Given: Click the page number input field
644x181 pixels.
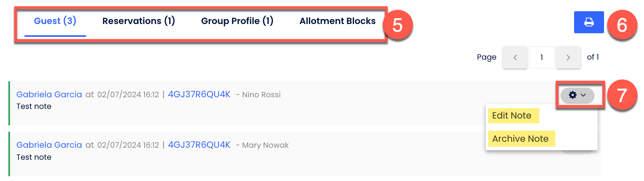Looking at the screenshot, I should pyautogui.click(x=541, y=58).
